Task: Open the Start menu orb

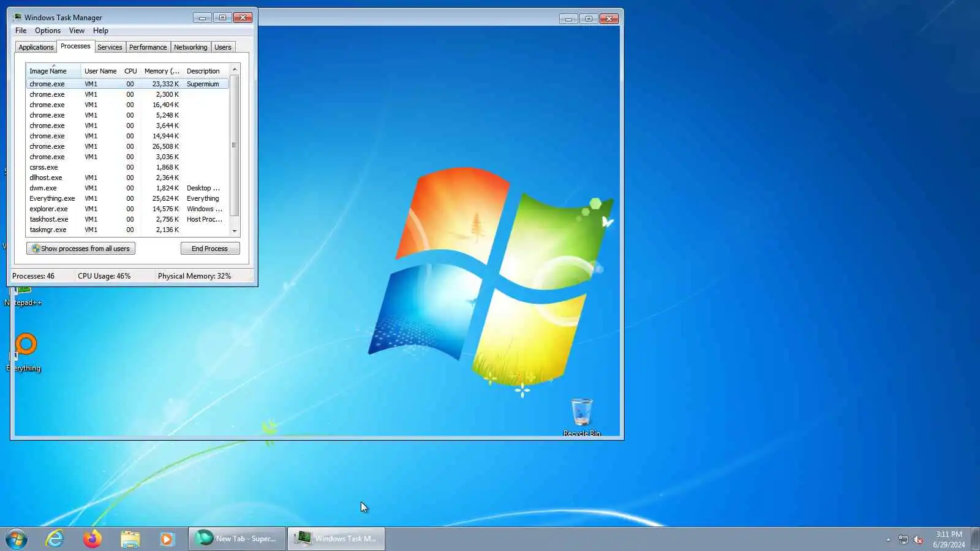Action: [17, 539]
